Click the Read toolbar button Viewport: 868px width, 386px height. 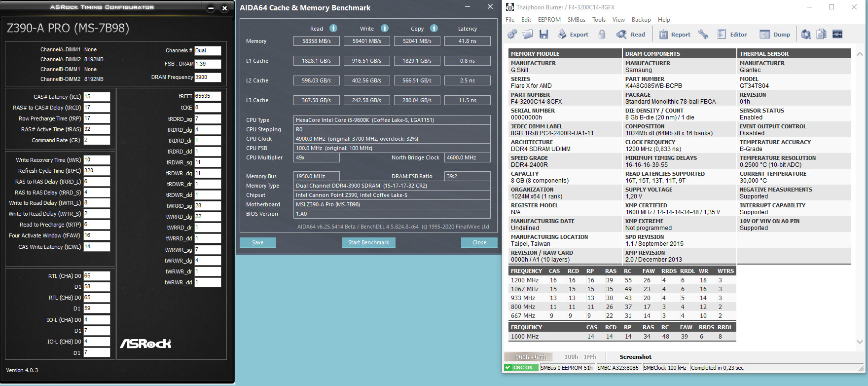tap(631, 34)
